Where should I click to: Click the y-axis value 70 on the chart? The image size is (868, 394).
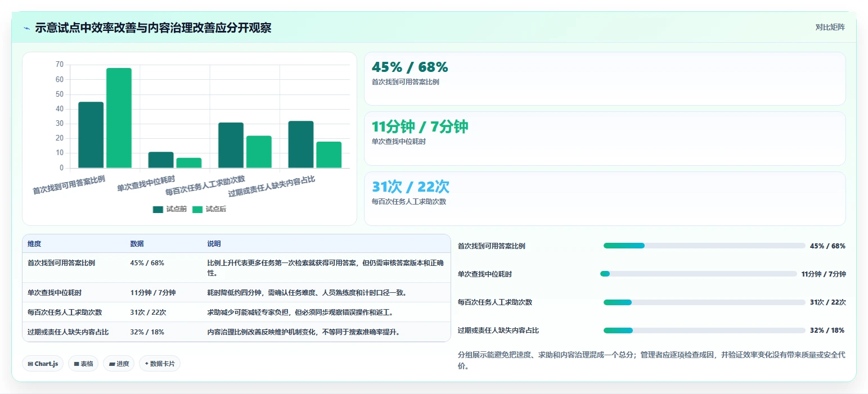[x=60, y=65]
